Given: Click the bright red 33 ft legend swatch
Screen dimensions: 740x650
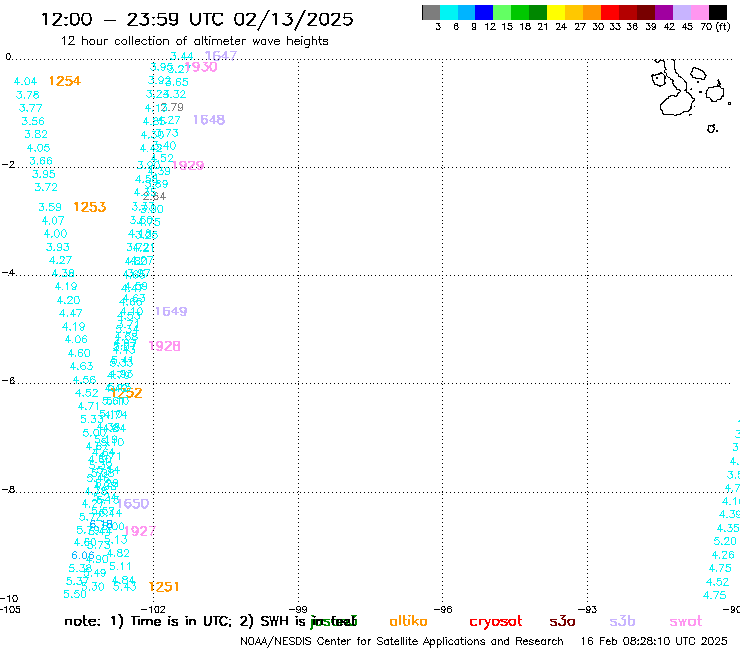Looking at the screenshot, I should [610, 12].
